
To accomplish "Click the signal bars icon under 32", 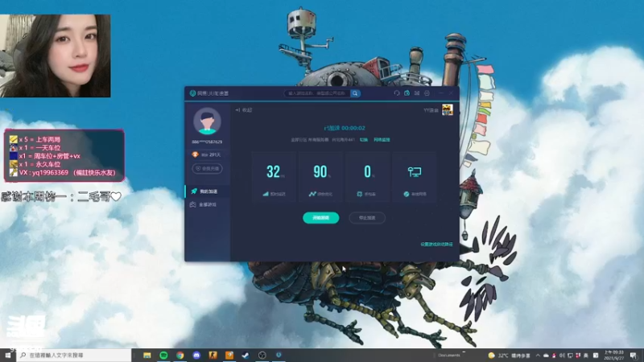I will click(x=266, y=194).
